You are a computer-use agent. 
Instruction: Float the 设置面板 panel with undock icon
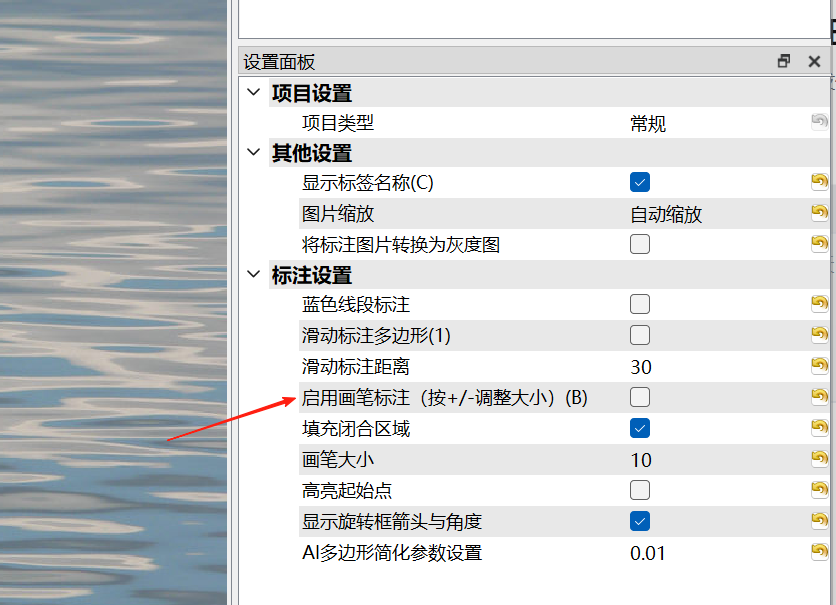pos(784,61)
